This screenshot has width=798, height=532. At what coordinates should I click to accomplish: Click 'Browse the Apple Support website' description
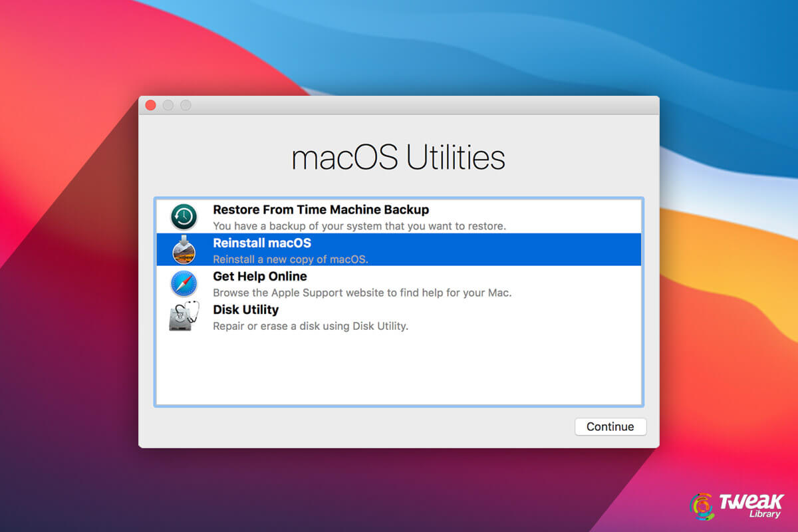coord(362,293)
